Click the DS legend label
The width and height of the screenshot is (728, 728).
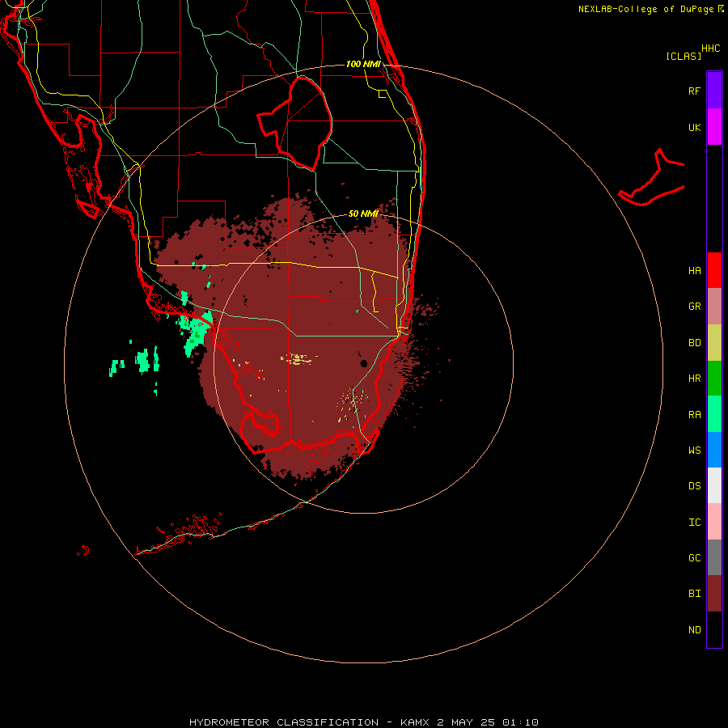pyautogui.click(x=694, y=486)
